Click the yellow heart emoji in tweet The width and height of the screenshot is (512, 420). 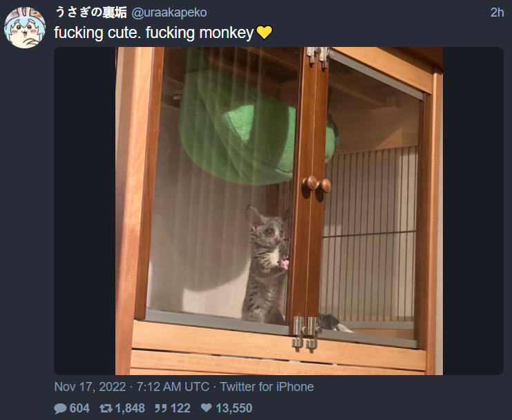pyautogui.click(x=264, y=33)
